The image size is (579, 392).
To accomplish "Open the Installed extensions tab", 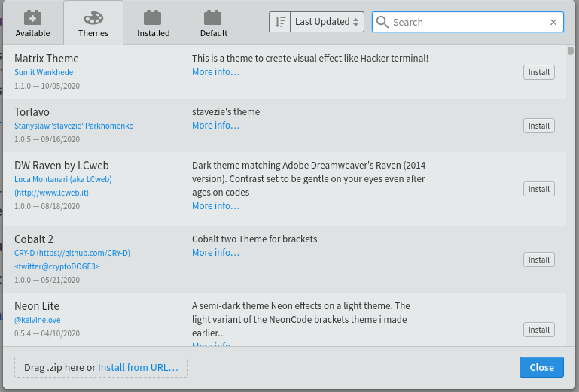I will tap(154, 23).
